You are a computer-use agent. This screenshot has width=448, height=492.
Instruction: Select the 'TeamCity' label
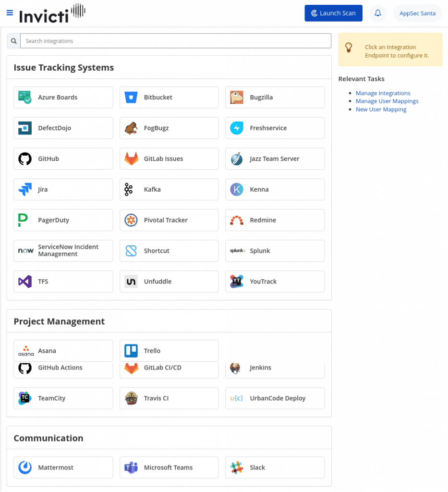[52, 398]
